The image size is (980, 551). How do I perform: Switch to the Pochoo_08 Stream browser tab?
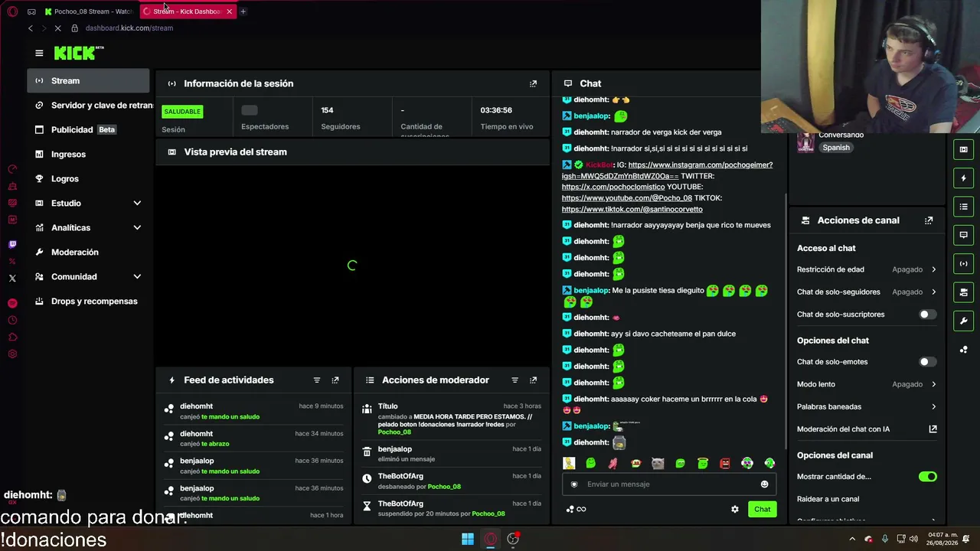(x=88, y=11)
